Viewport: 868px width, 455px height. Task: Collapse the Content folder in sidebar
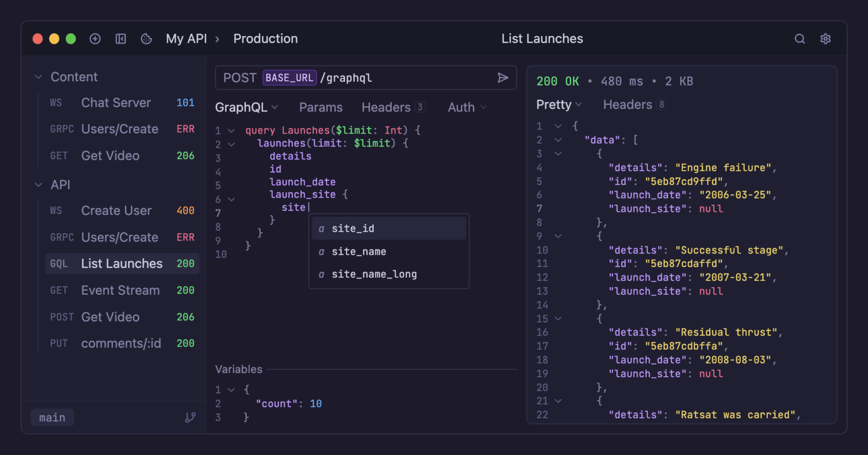pos(39,77)
